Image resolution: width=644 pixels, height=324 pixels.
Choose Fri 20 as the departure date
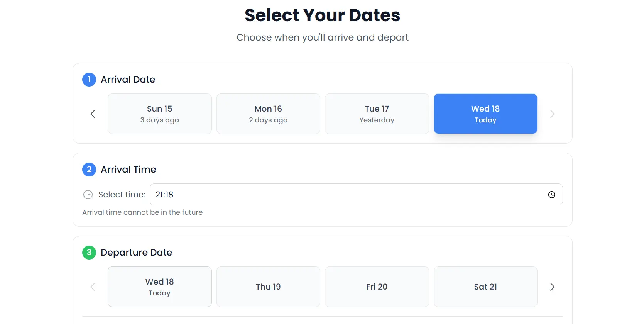click(x=376, y=287)
